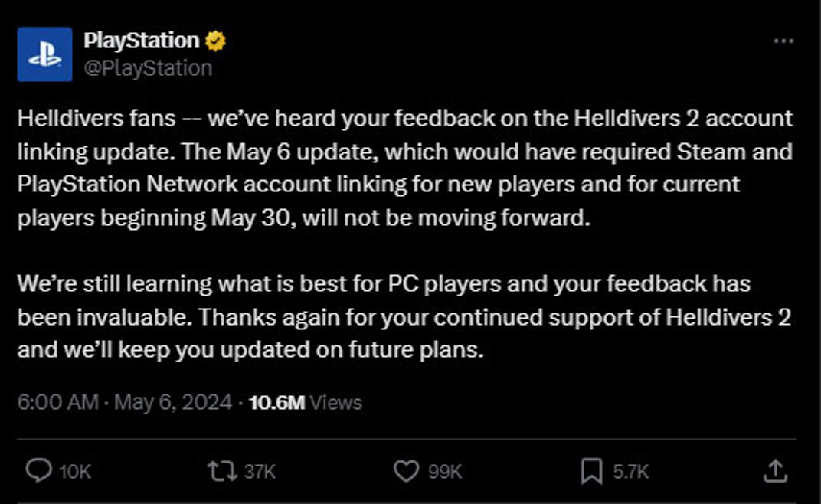The width and height of the screenshot is (821, 504).
Task: Click the 37K reposts count
Action: (260, 472)
